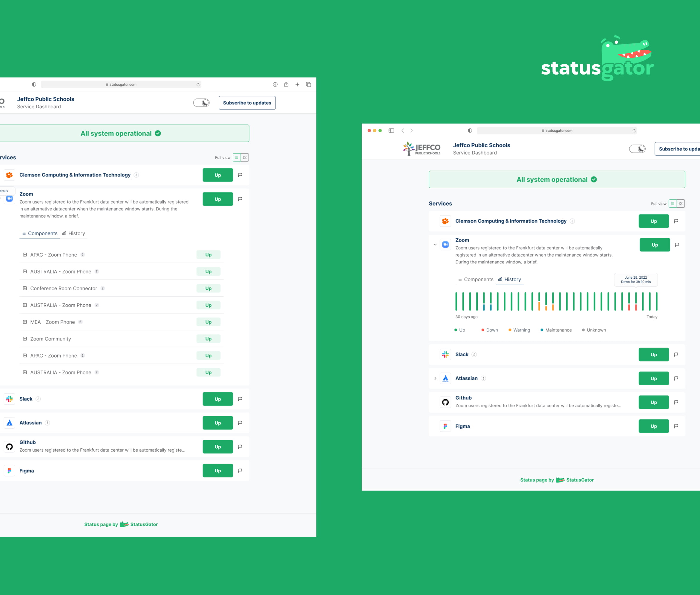700x595 pixels.
Task: Click first history bar 30 days ago
Action: (x=456, y=301)
